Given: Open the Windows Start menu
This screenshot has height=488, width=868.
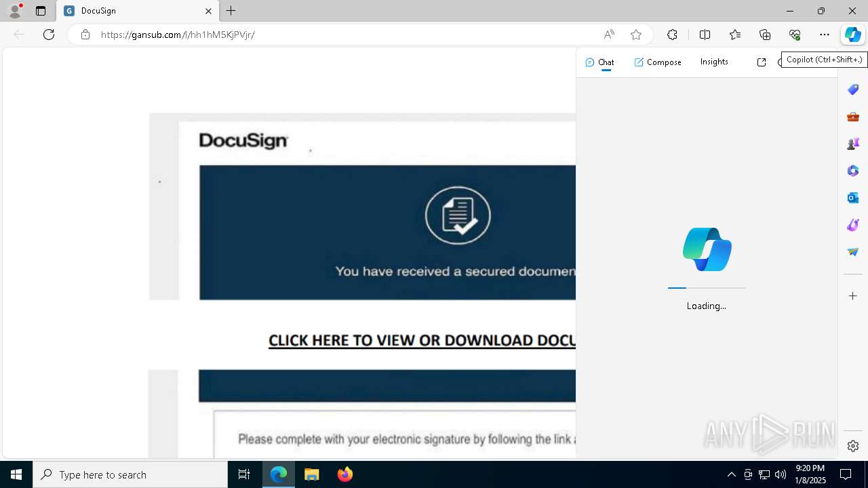Looking at the screenshot, I should tap(16, 474).
